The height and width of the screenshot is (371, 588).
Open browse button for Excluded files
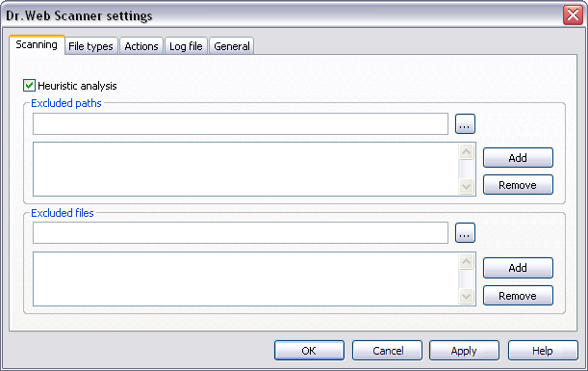click(465, 233)
